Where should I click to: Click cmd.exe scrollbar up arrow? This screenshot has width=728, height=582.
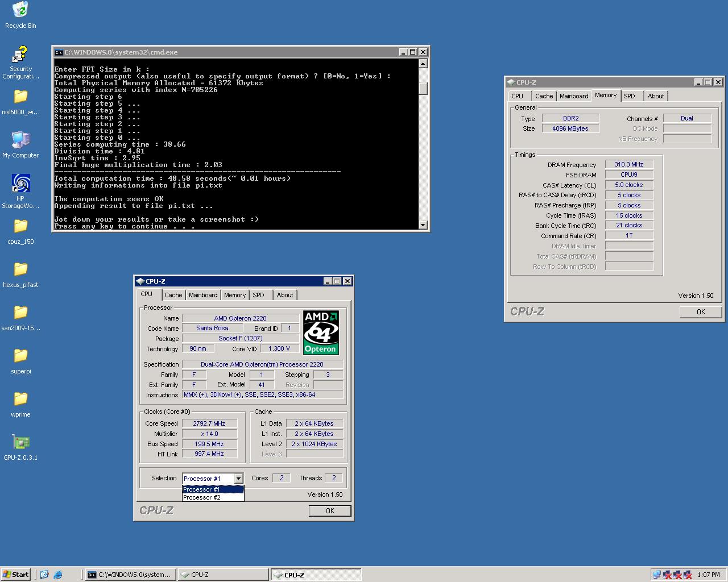tap(423, 64)
